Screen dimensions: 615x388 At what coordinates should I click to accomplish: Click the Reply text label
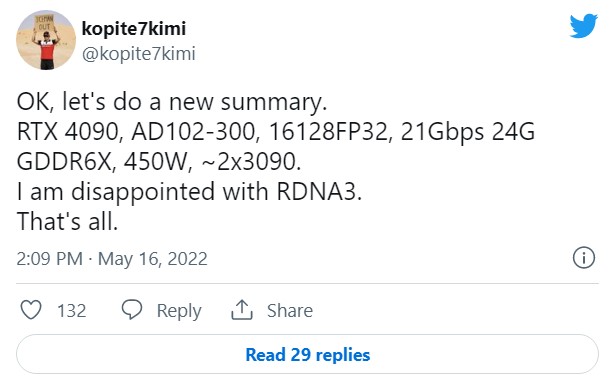click(179, 311)
